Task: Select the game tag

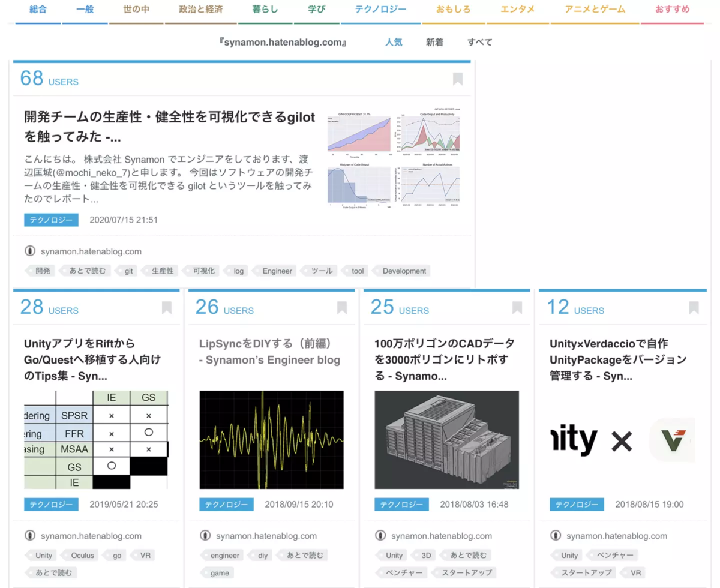Action: coord(217,572)
